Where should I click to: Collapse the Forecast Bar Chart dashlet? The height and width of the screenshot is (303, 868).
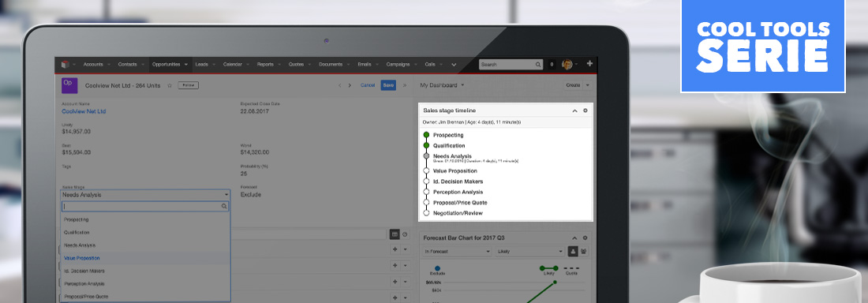click(574, 238)
